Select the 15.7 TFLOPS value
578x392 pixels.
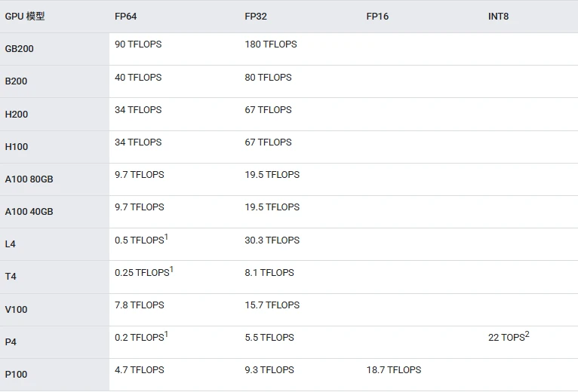pyautogui.click(x=272, y=305)
